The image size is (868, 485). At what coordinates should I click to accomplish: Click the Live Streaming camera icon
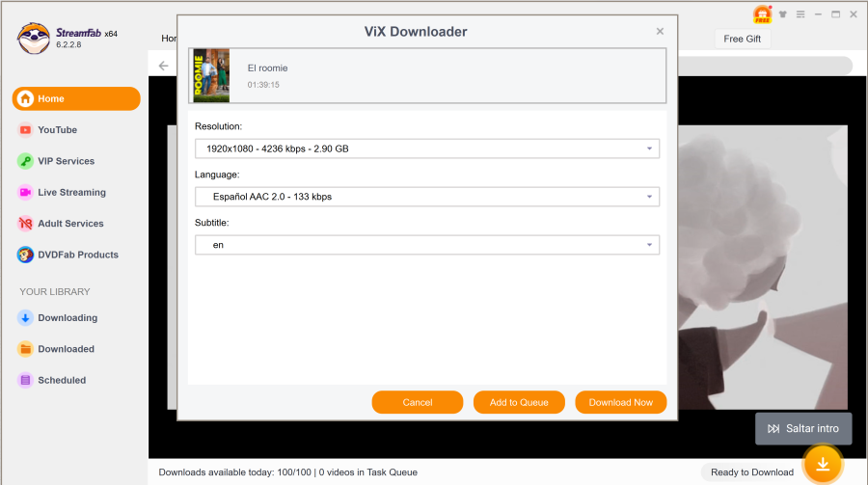click(x=25, y=192)
